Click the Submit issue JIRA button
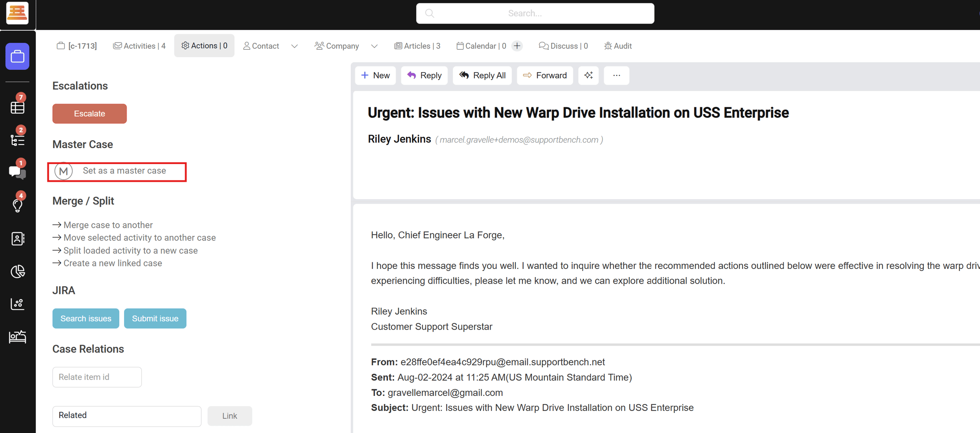Screen dimensions: 980x433 (x=155, y=318)
